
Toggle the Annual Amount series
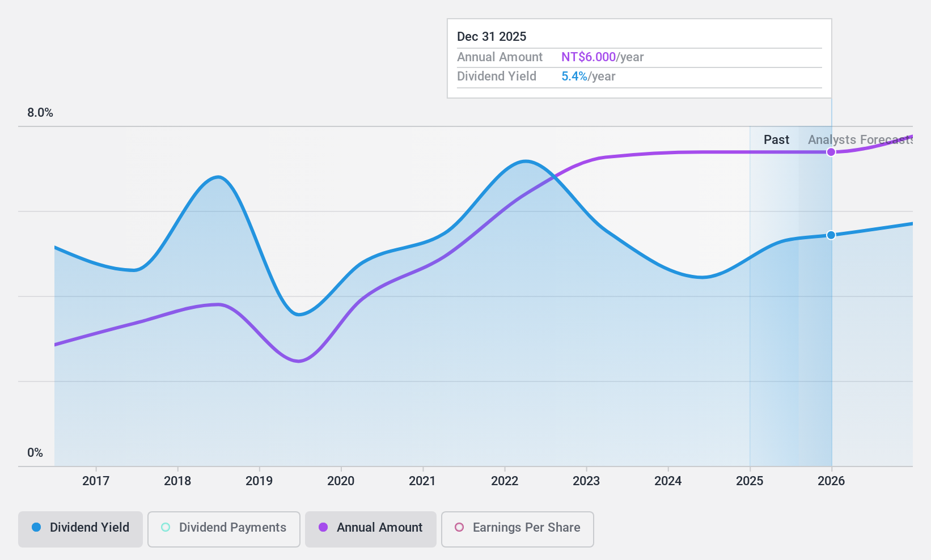(x=371, y=529)
